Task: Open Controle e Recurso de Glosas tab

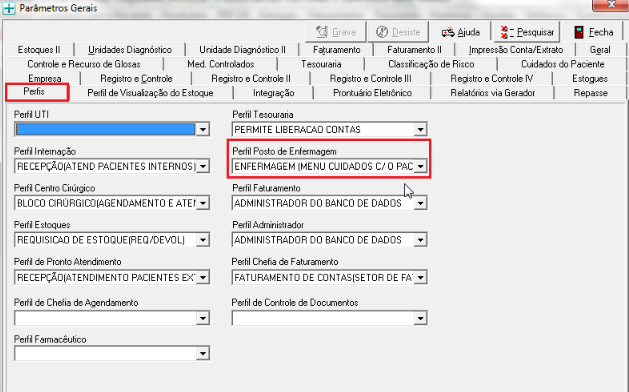Action: (x=84, y=64)
